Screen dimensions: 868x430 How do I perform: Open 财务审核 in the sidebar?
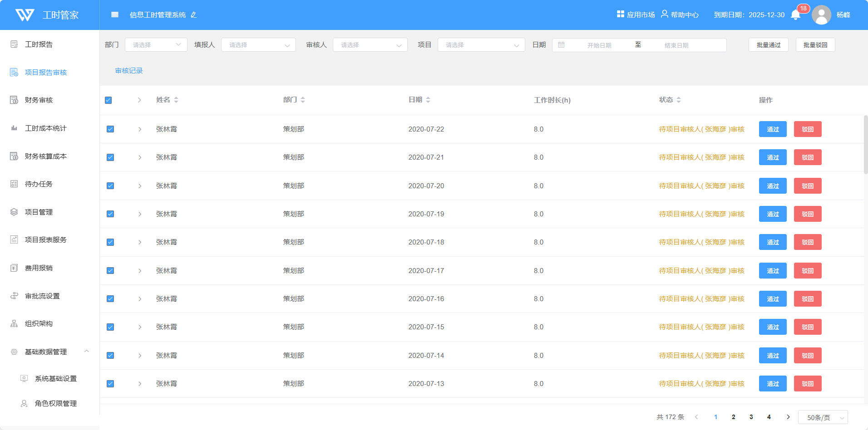click(39, 100)
